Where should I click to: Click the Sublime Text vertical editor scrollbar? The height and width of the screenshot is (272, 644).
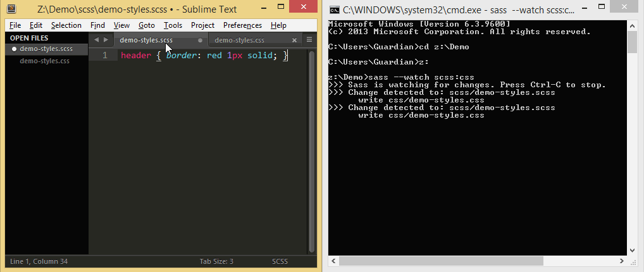point(312,151)
